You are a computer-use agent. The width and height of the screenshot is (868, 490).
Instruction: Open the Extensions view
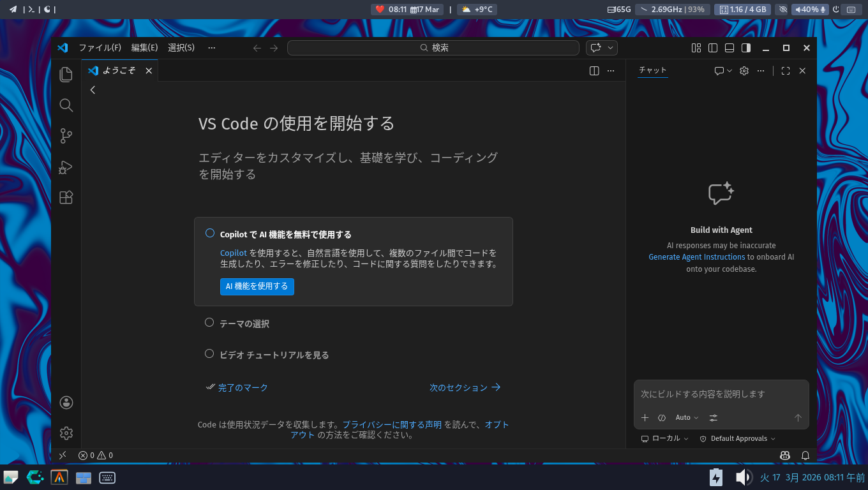point(66,198)
